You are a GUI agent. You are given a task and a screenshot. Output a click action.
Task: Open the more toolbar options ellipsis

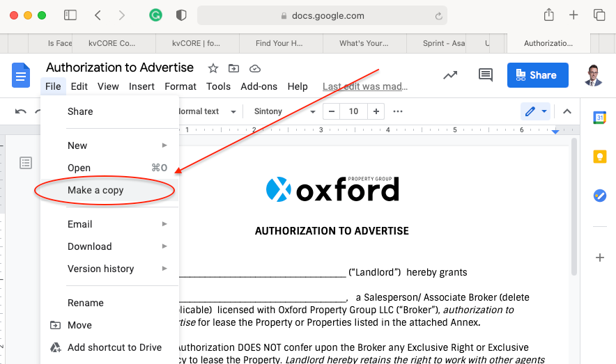click(x=398, y=111)
